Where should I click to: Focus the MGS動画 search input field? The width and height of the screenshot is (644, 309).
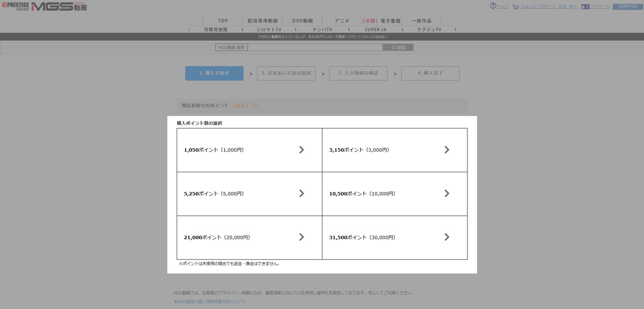tap(315, 47)
